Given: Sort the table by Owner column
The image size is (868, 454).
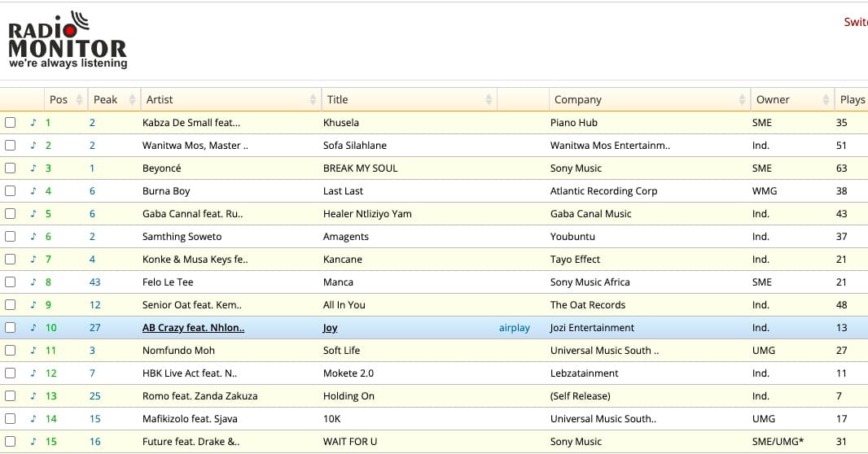Looking at the screenshot, I should pos(792,99).
